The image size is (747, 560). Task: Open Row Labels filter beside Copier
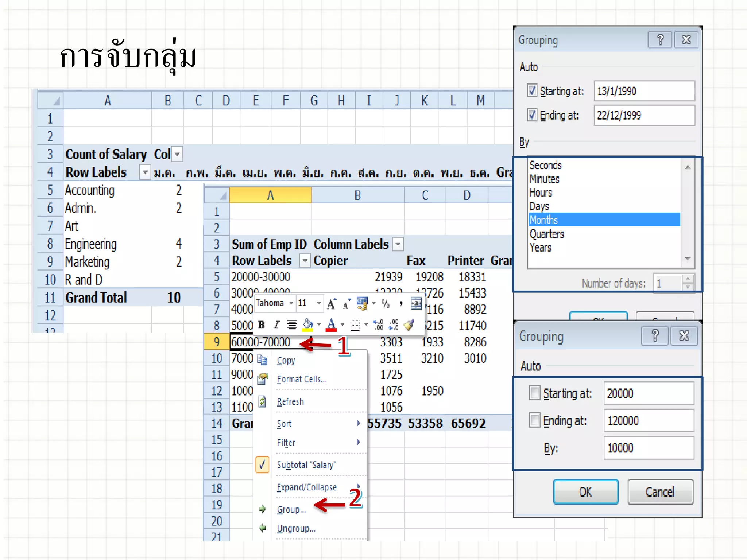click(x=305, y=261)
